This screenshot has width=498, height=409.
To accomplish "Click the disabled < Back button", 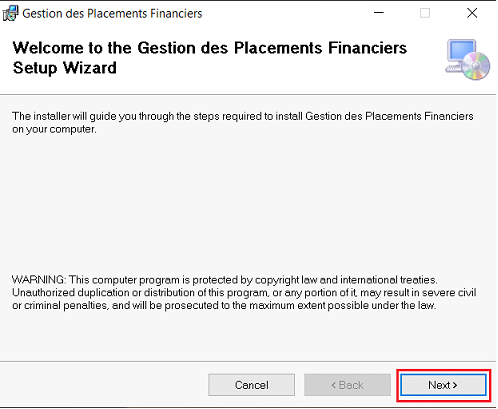I will [x=347, y=385].
